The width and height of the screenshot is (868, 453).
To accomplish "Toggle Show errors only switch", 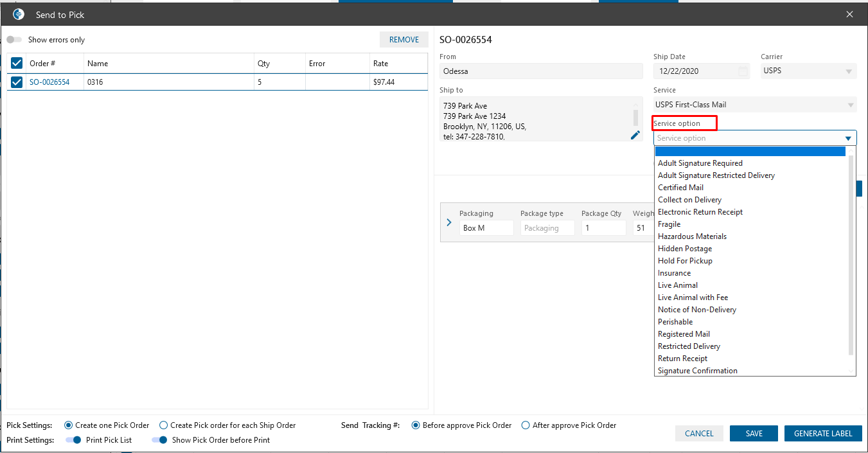I will pyautogui.click(x=14, y=40).
